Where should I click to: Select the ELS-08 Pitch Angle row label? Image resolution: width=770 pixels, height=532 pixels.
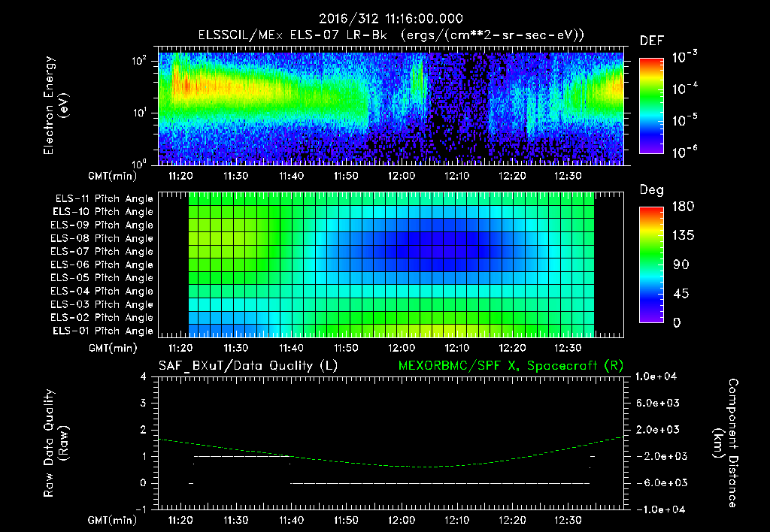pos(102,238)
